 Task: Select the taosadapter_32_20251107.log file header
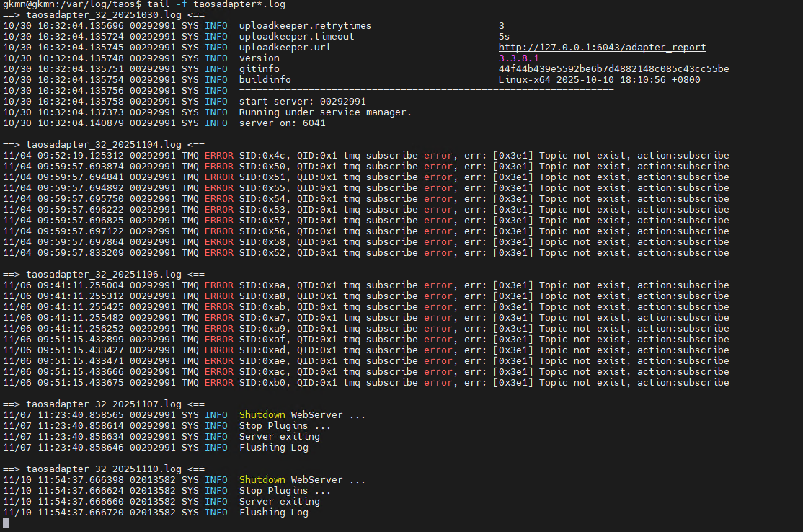pyautogui.click(x=104, y=404)
